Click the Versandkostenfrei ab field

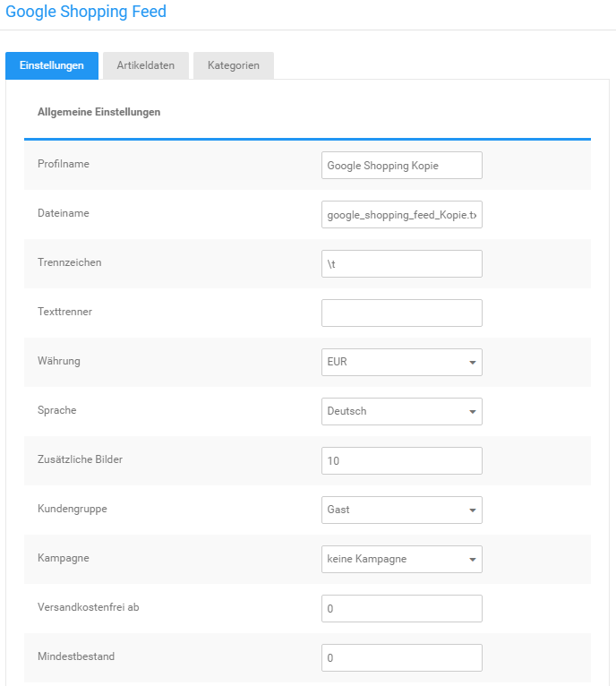pos(402,608)
